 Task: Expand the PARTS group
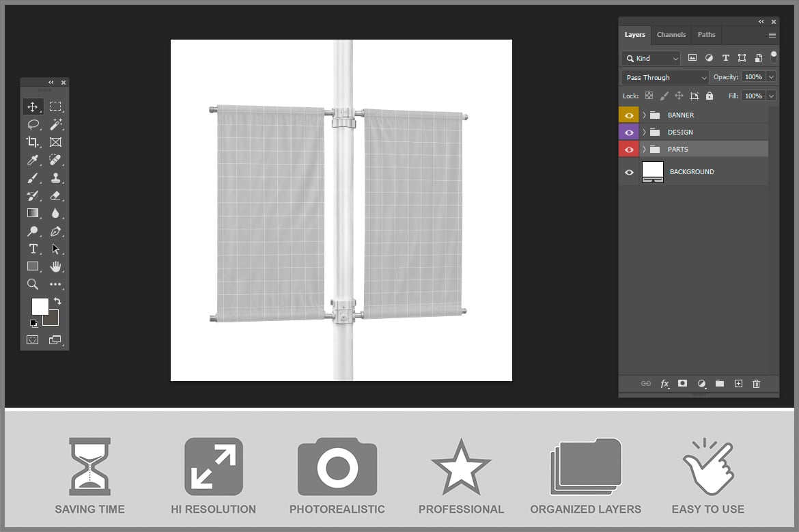coord(644,150)
